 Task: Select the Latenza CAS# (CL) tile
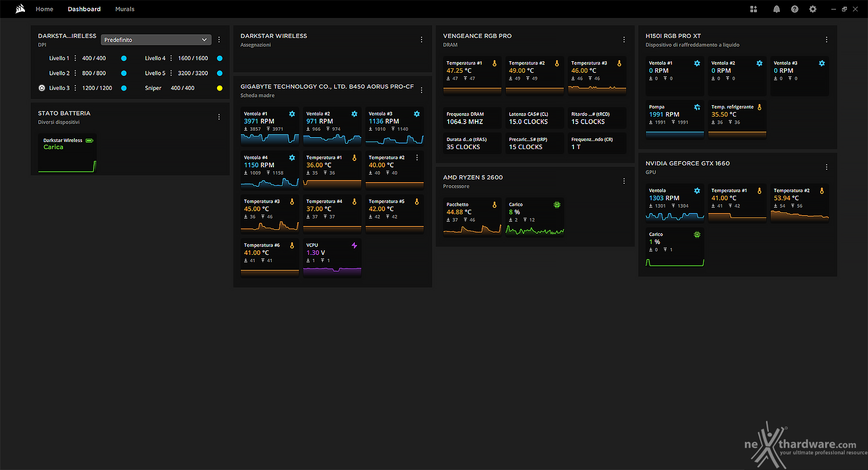tap(534, 118)
